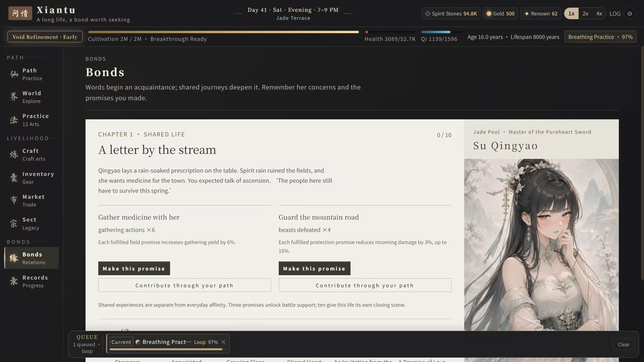Screen dimensions: 644x362
Task: Click the "Breakthrough Ready" status text
Action: click(179, 39)
